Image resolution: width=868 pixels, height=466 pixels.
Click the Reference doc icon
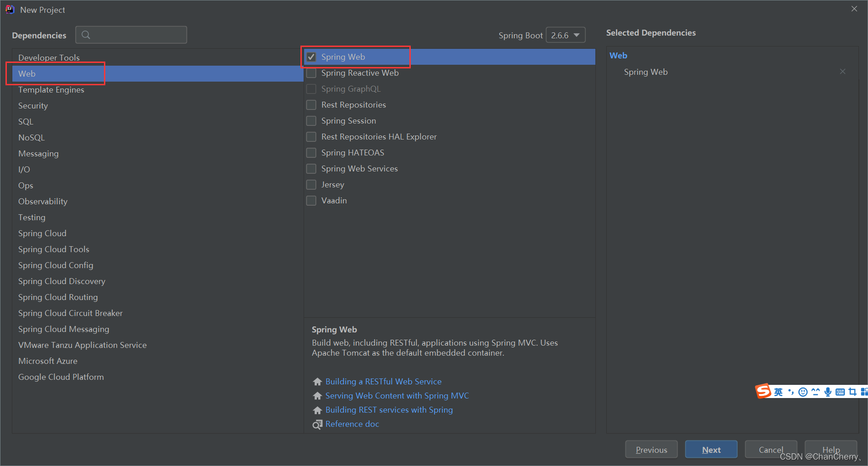coord(317,425)
